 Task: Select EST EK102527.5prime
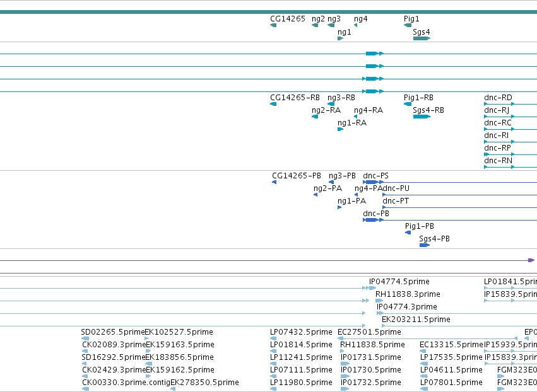coord(179,333)
